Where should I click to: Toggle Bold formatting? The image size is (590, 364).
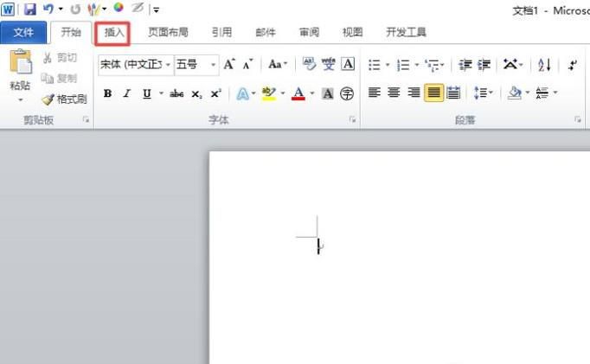[x=108, y=93]
